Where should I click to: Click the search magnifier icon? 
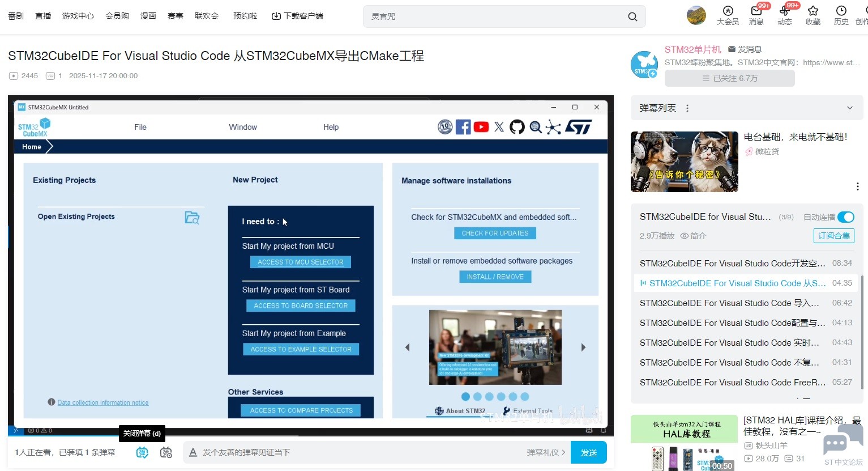coord(632,16)
